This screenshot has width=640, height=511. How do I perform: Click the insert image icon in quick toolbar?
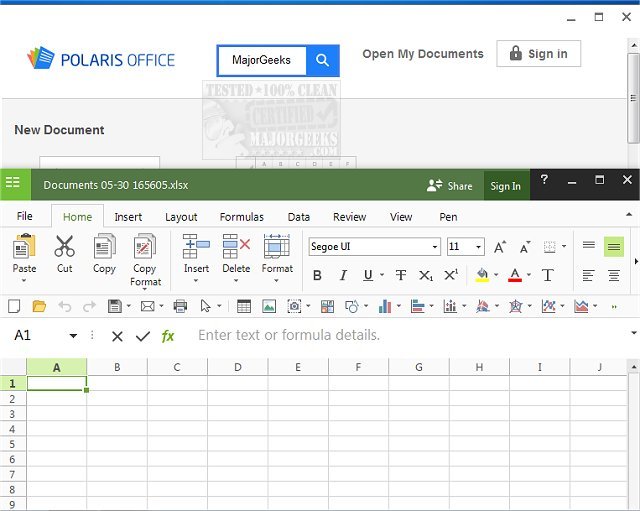coord(269,306)
